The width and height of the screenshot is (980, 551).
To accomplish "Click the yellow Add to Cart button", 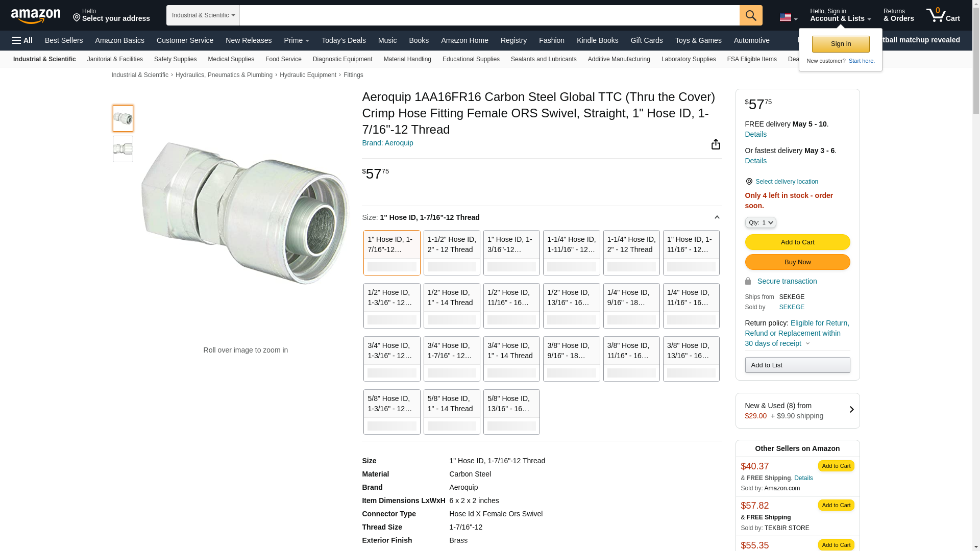I will pos(797,242).
